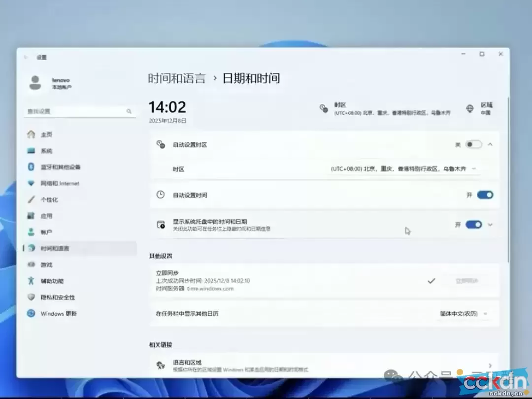Click the 网络和 Internet wifi icon
The image size is (532, 399).
(x=31, y=183)
